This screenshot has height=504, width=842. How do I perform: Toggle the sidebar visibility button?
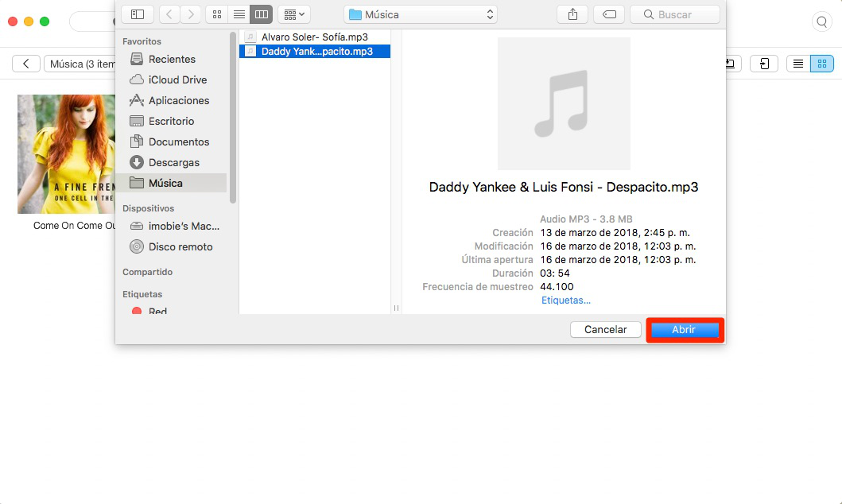point(138,14)
